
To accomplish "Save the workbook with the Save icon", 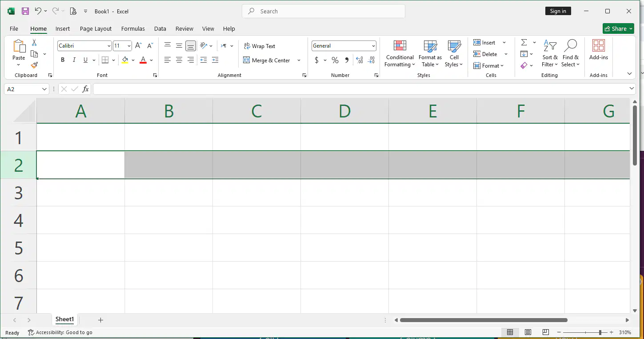I will pos(25,11).
